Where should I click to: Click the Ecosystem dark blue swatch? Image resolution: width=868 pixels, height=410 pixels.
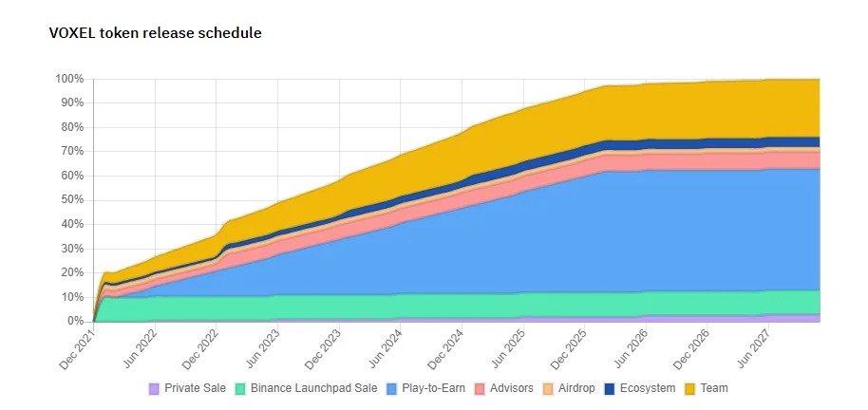[610, 389]
